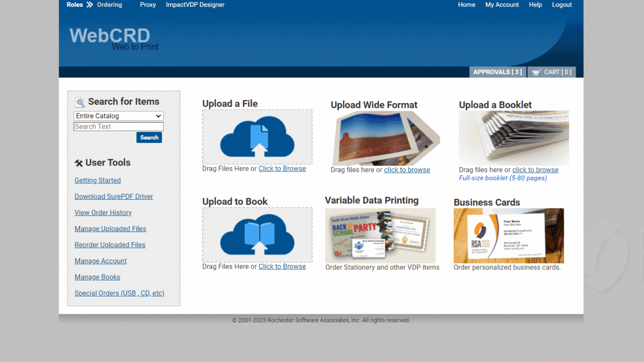Click the Rochester Software Associates copyright text
This screenshot has height=362, width=644.
click(x=321, y=320)
